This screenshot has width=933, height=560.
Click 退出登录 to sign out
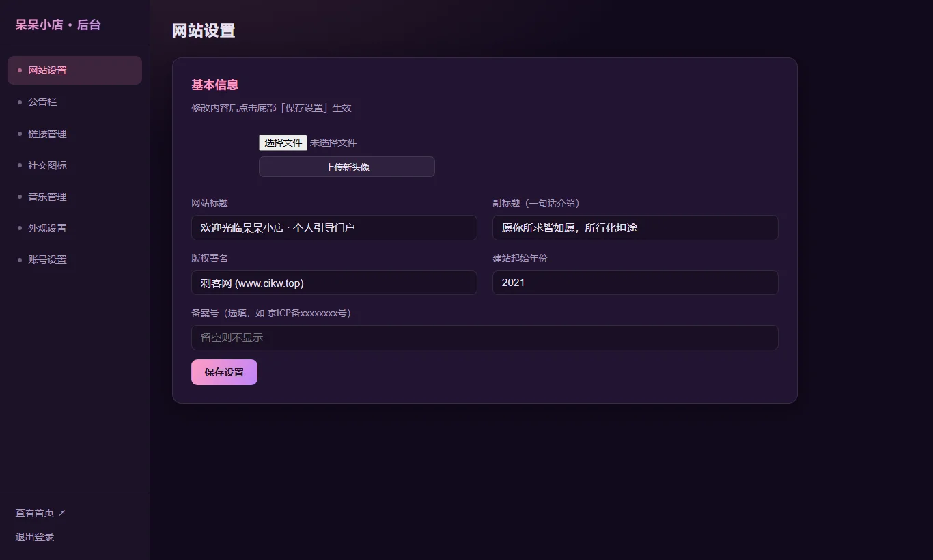(35, 537)
